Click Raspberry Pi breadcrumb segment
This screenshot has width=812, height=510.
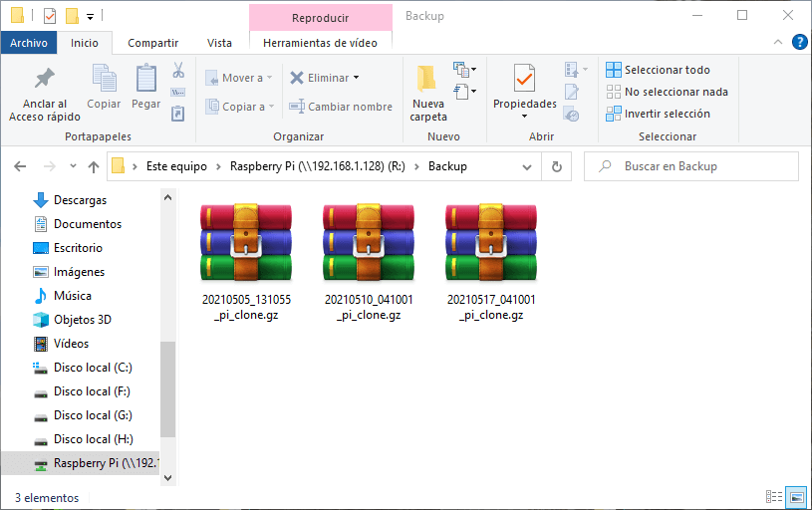click(x=318, y=166)
